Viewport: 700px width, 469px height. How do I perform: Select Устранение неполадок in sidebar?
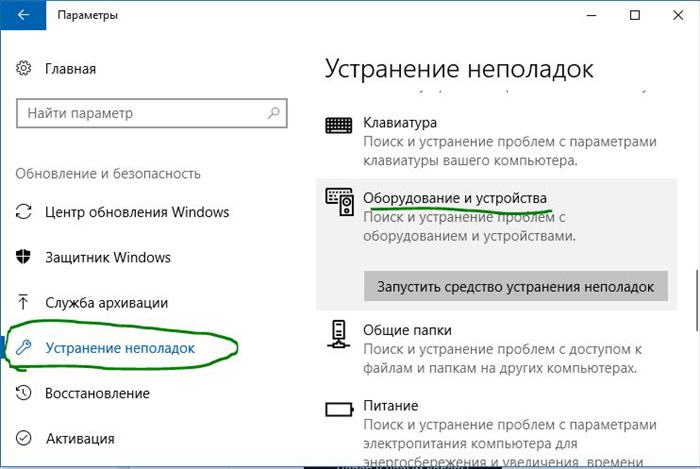pyautogui.click(x=120, y=348)
